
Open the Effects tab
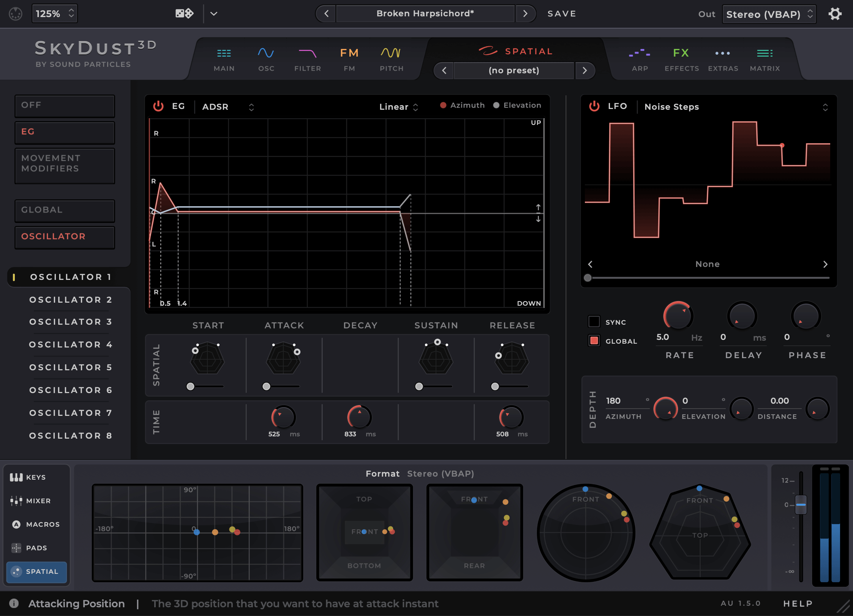[681, 59]
